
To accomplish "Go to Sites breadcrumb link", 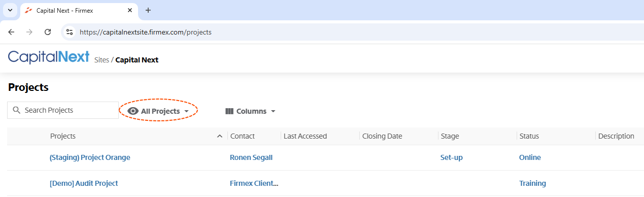I will pos(101,60).
